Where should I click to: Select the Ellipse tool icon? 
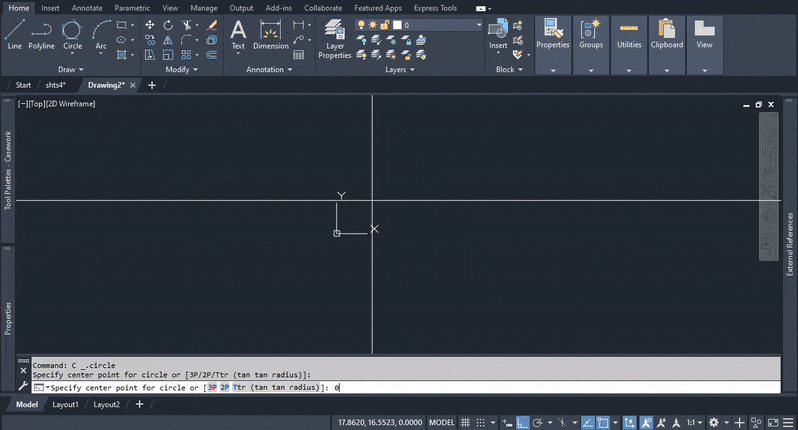[x=121, y=40]
